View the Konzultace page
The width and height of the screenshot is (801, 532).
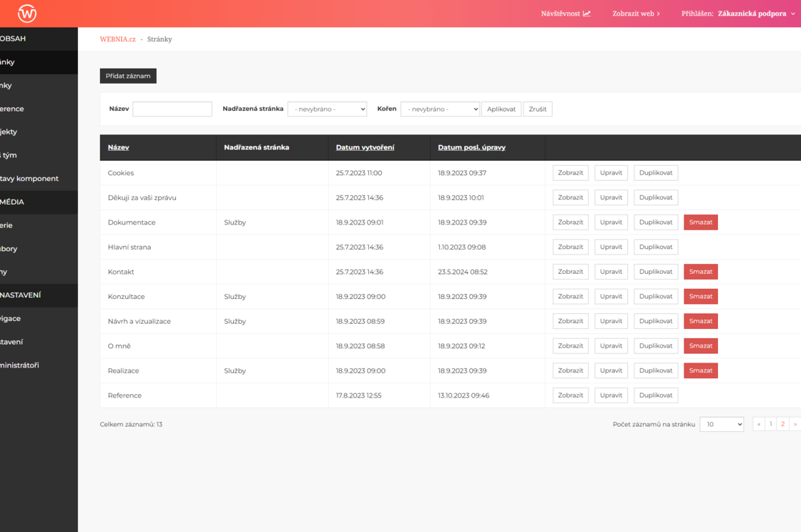[x=570, y=296]
